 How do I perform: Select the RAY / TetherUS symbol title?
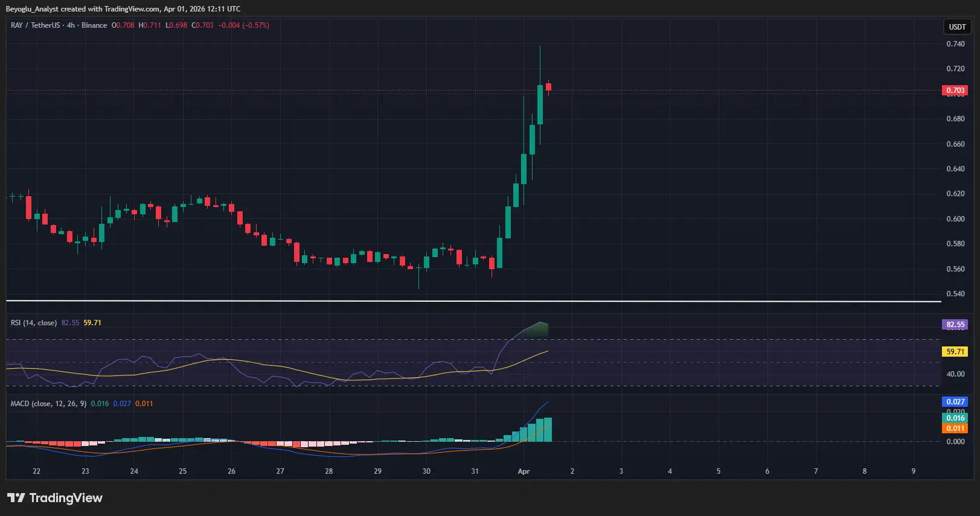[36, 25]
